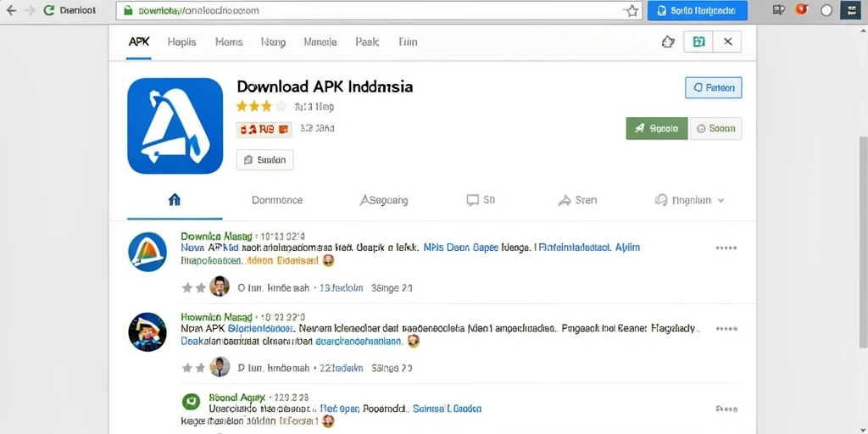Click the blue-outlined Parteon button

pyautogui.click(x=714, y=87)
